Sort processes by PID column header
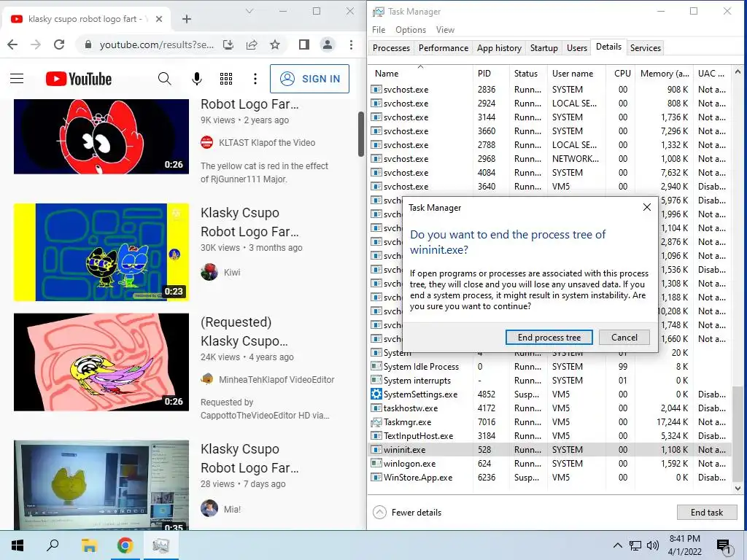The width and height of the screenshot is (747, 560). click(491, 74)
